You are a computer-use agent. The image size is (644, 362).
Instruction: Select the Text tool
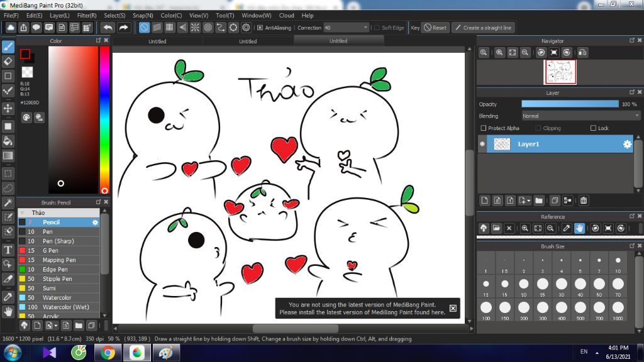[x=8, y=250]
